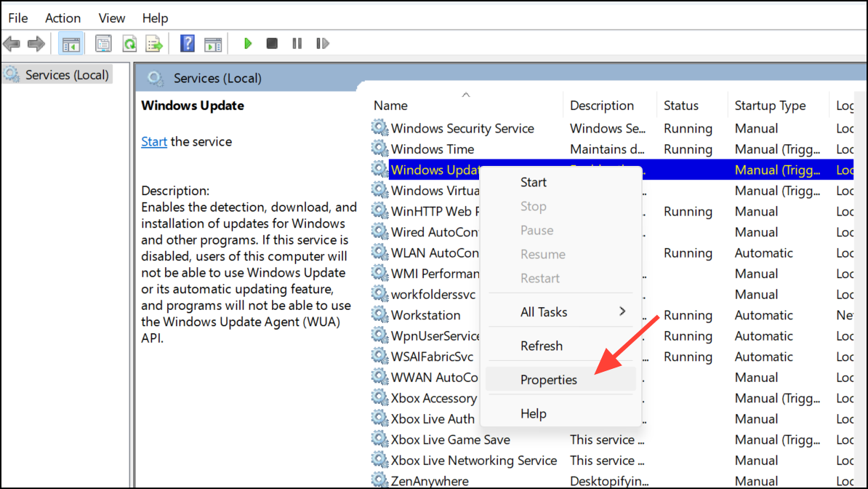Click Running status of Windows Time
Screen dimensions: 868x489
(x=688, y=148)
